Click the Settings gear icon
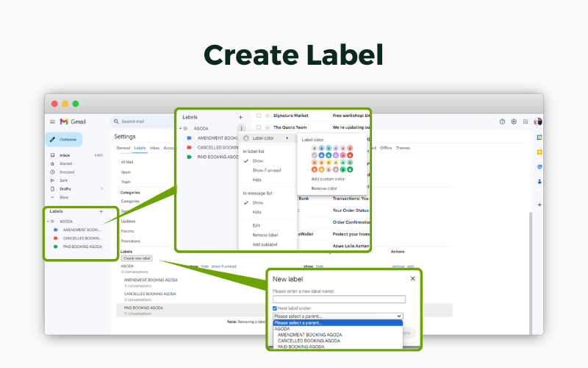Image resolution: width=588 pixels, height=368 pixels. (x=514, y=121)
